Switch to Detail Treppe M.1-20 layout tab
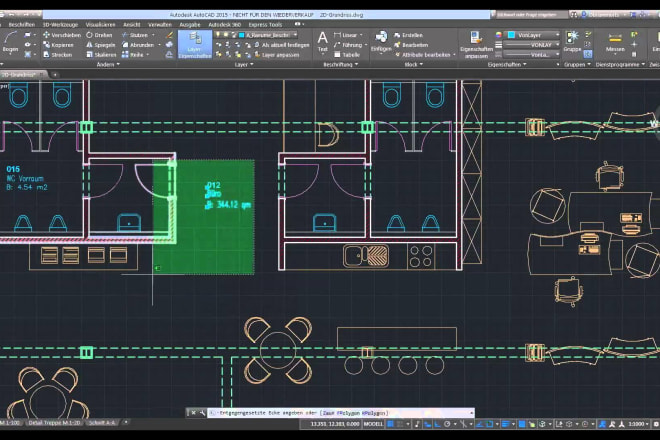The width and height of the screenshot is (660, 440). pos(54,423)
